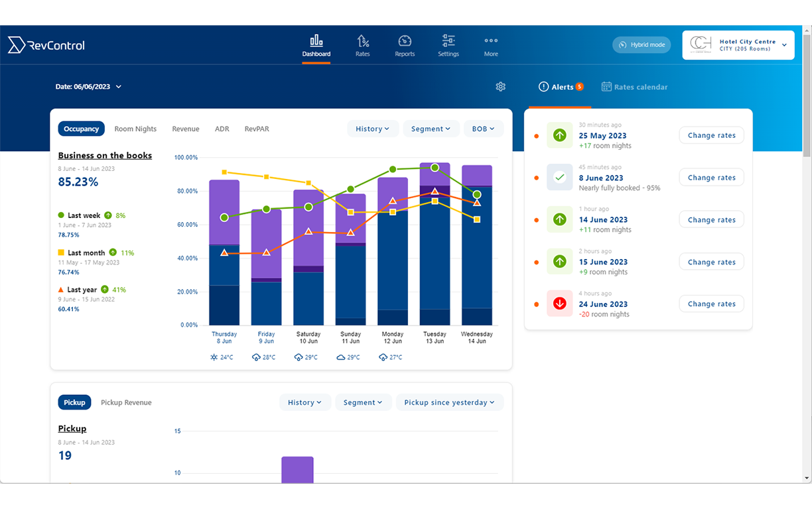812x509 pixels.
Task: Toggle Hybrid mode
Action: tap(641, 44)
